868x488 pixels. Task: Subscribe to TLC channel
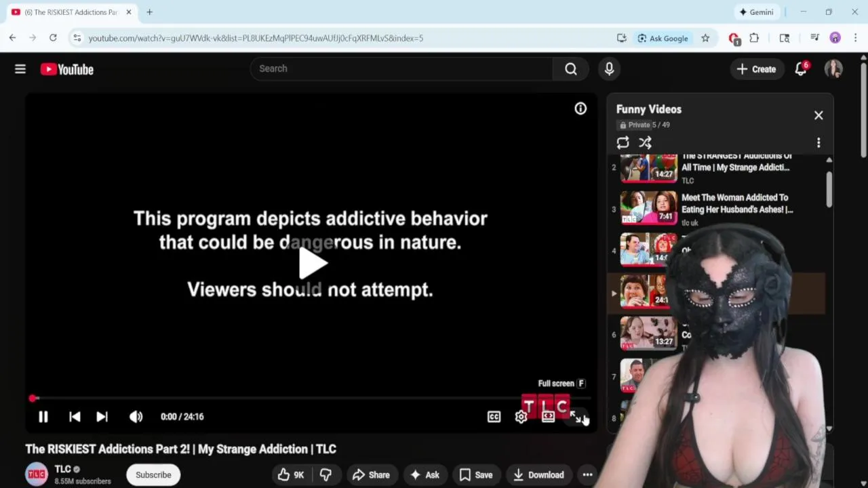point(153,475)
